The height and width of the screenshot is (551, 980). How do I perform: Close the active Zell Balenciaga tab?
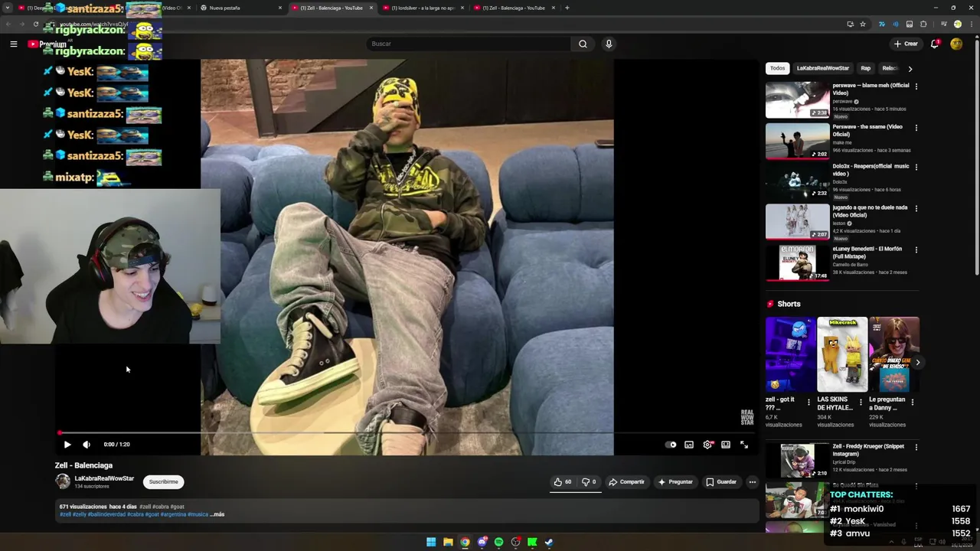coord(371,8)
